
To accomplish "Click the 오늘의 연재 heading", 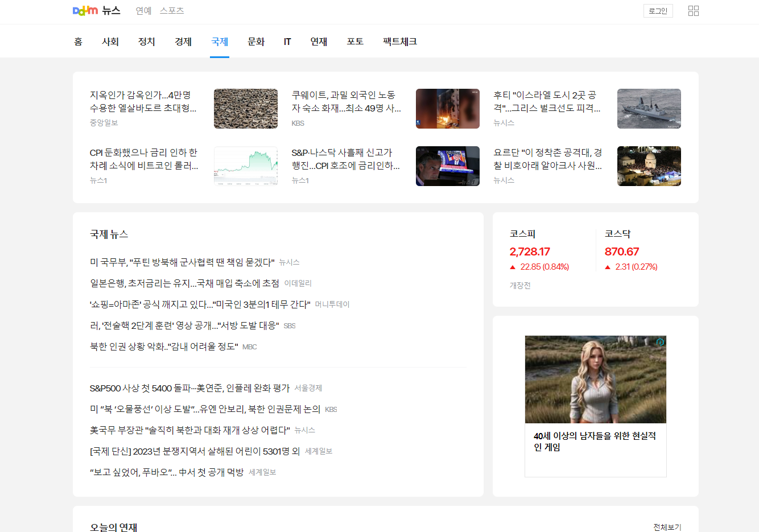I will 114,527.
